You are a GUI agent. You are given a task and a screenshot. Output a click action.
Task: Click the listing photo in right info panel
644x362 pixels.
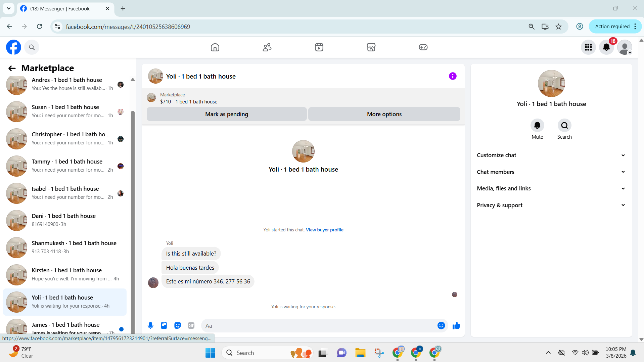(x=551, y=83)
